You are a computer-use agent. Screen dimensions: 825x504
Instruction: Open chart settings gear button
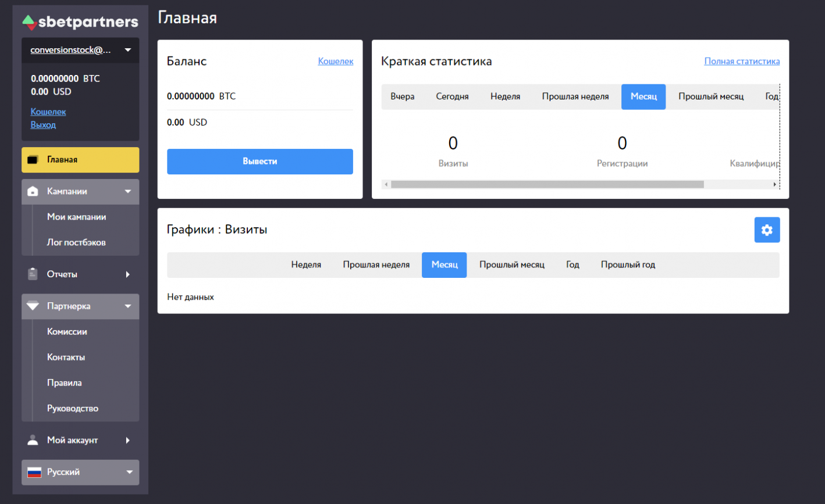coord(767,230)
